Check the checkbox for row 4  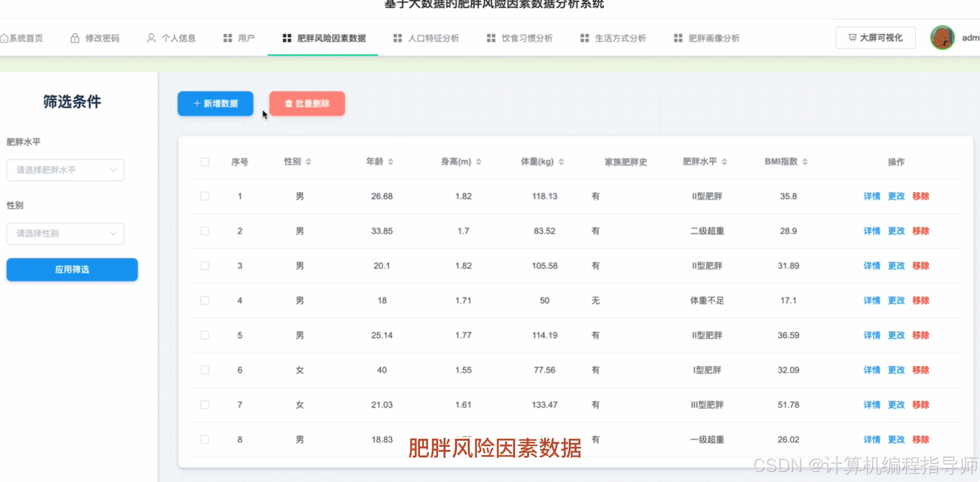(205, 300)
